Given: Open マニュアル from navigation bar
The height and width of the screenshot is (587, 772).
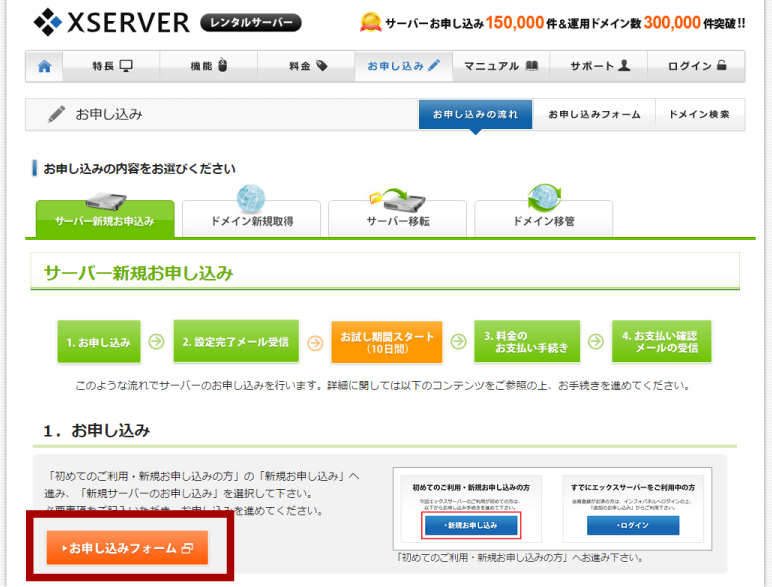Looking at the screenshot, I should point(500,66).
